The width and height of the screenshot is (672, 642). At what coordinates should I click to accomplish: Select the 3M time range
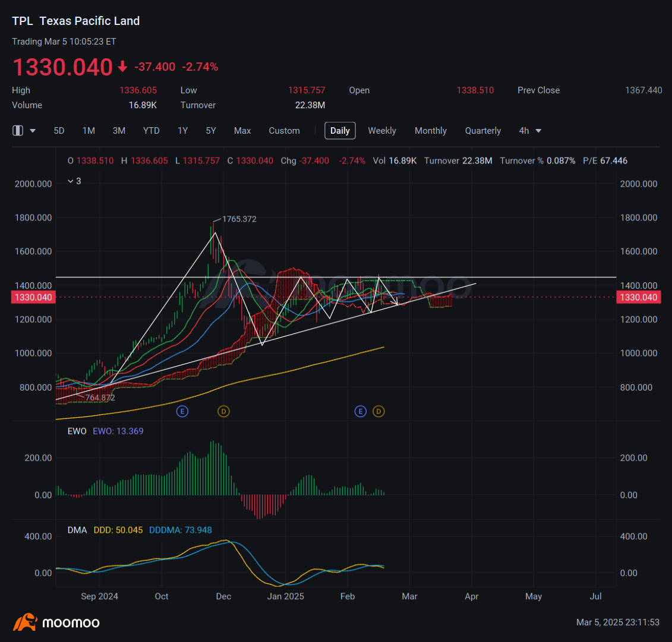click(x=119, y=131)
